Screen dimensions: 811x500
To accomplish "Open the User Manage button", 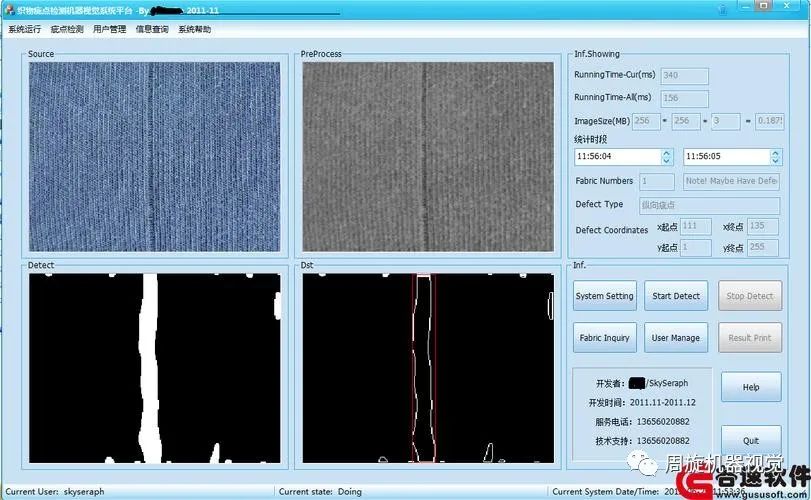I will click(x=676, y=338).
